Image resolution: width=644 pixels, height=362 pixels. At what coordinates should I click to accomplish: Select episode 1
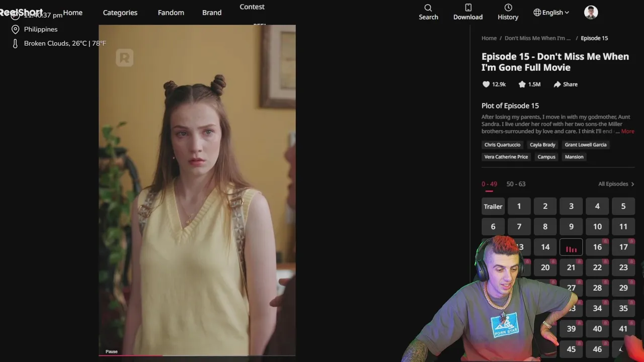[519, 207]
